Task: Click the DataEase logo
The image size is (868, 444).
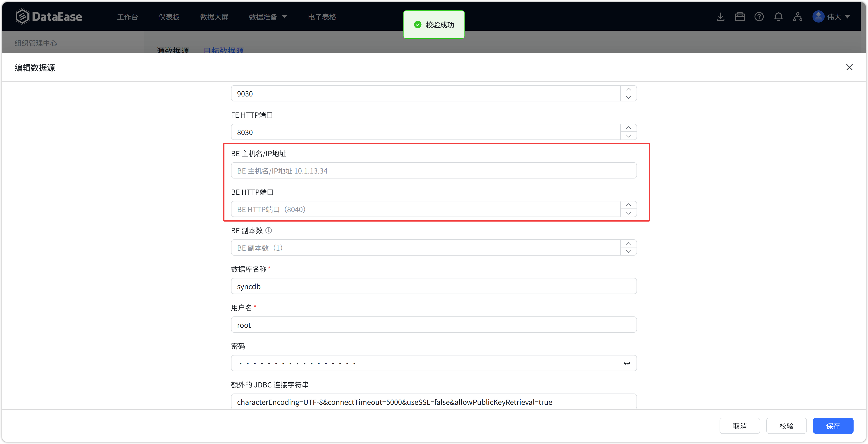Action: click(x=48, y=16)
